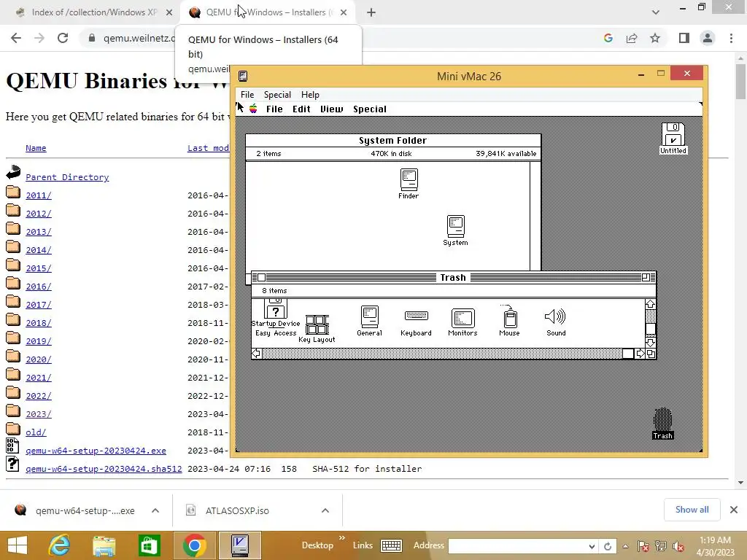Open the ATLASOSXP.iso download item
This screenshot has height=560, width=747.
click(x=237, y=510)
